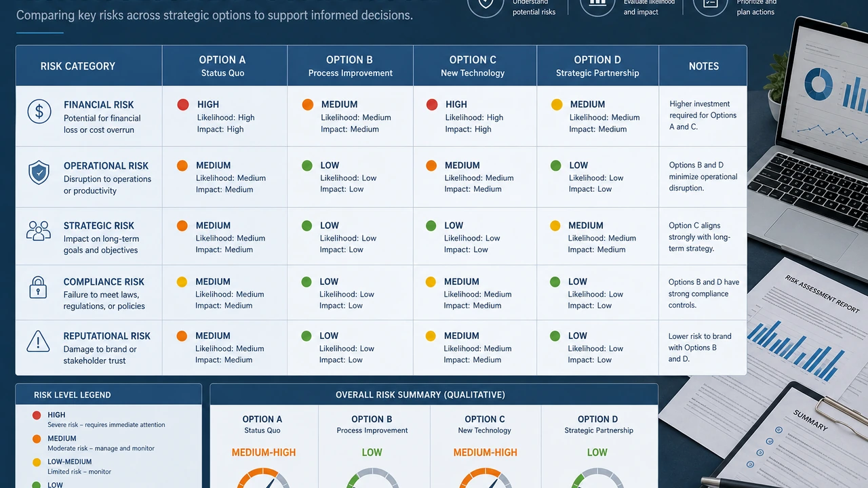Select the COMPLIANCE RISK row title

click(x=104, y=282)
